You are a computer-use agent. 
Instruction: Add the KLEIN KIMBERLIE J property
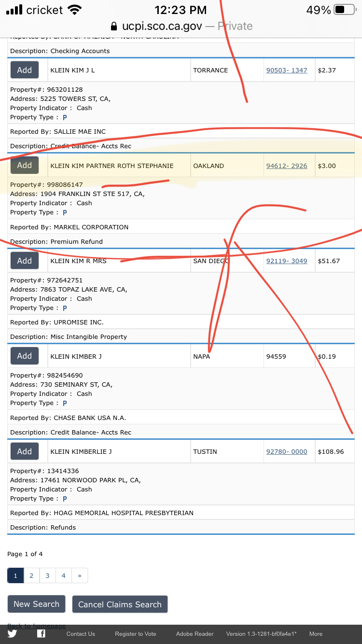[25, 451]
